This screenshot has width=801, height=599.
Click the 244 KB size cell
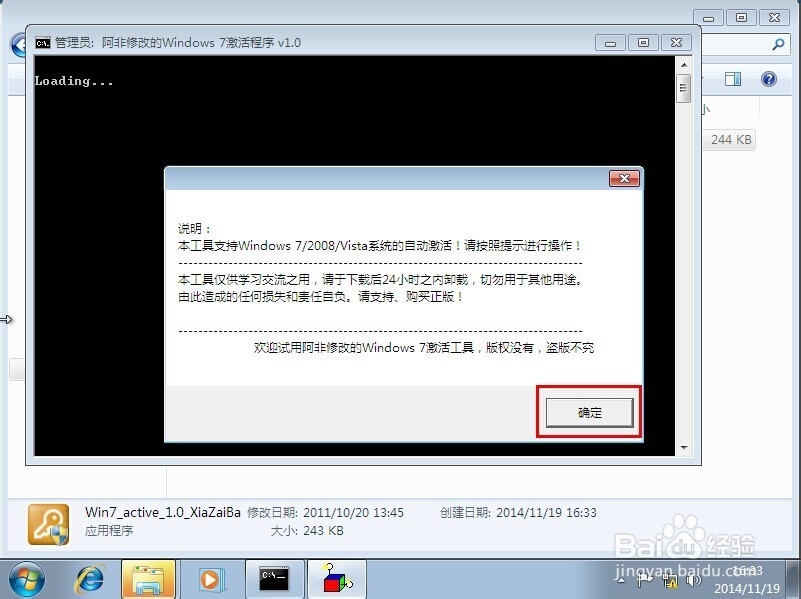coord(731,139)
